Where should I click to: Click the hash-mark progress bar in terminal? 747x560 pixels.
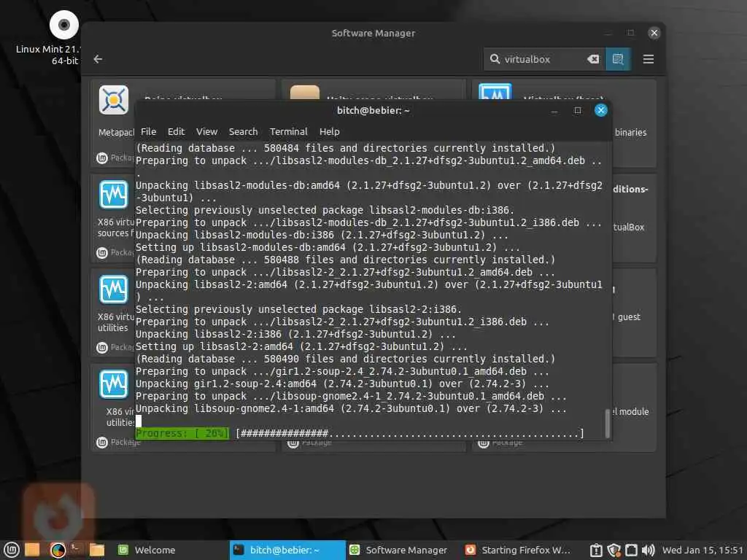[x=410, y=433]
